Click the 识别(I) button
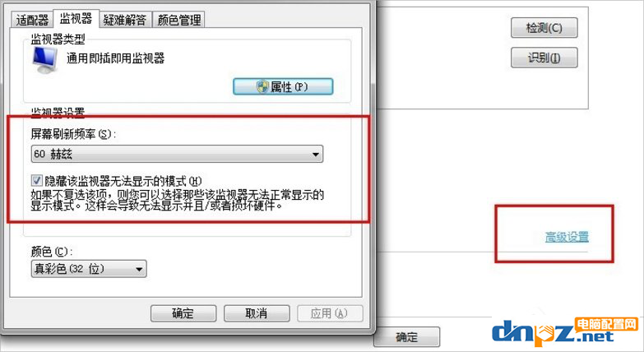This screenshot has width=644, height=352. (544, 58)
